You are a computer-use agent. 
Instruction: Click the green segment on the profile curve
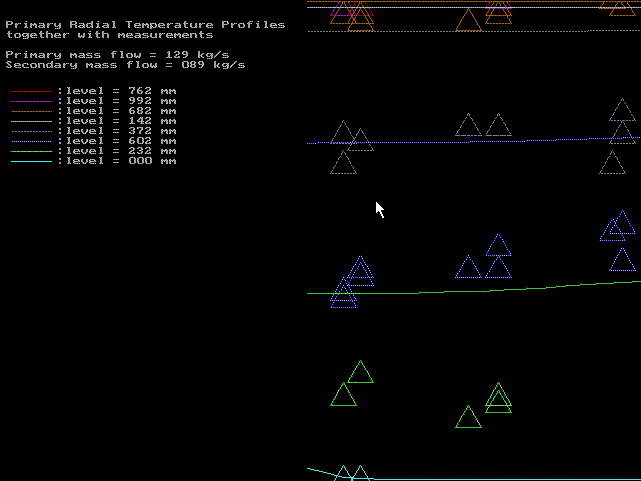pos(432,292)
